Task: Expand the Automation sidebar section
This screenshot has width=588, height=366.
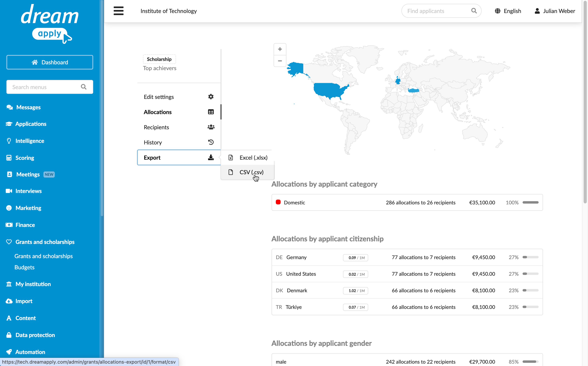Action: click(x=30, y=352)
